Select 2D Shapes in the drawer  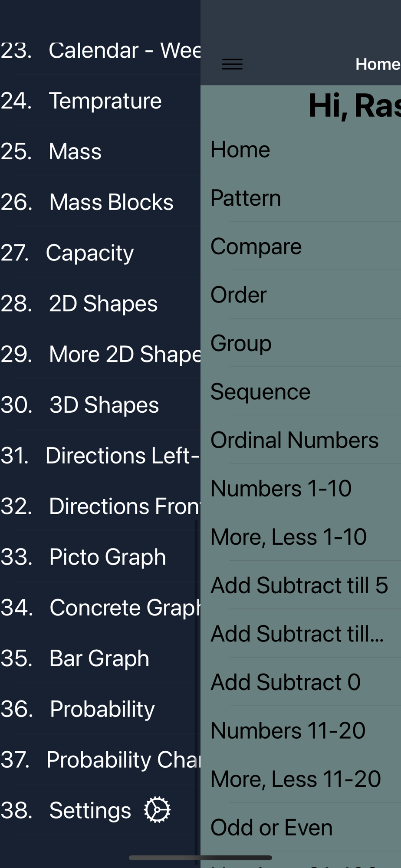pyautogui.click(x=103, y=303)
